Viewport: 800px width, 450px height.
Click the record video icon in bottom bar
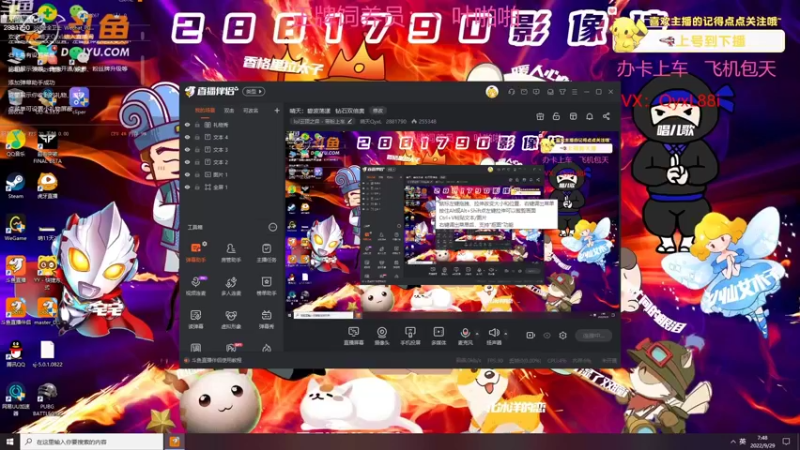tap(531, 335)
